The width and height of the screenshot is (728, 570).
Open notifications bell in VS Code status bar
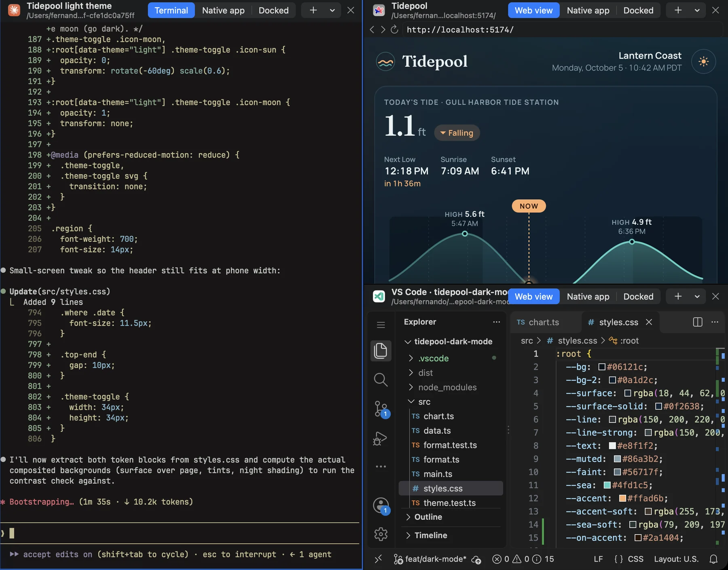pos(713,559)
